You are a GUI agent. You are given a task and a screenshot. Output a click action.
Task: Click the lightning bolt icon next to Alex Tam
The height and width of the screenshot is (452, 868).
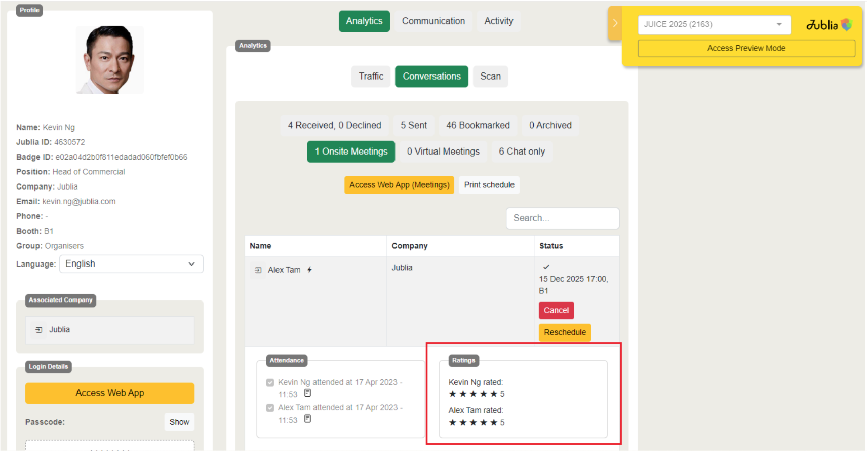pos(309,270)
